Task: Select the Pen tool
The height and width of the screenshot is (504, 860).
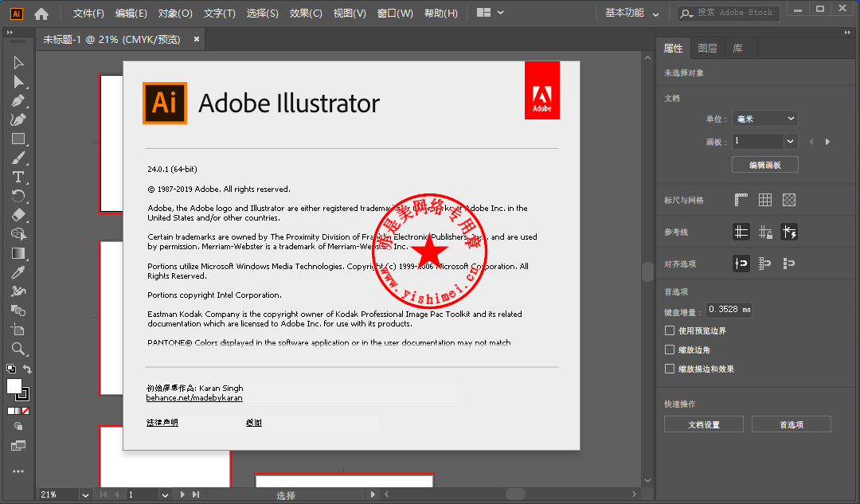Action: point(18,101)
